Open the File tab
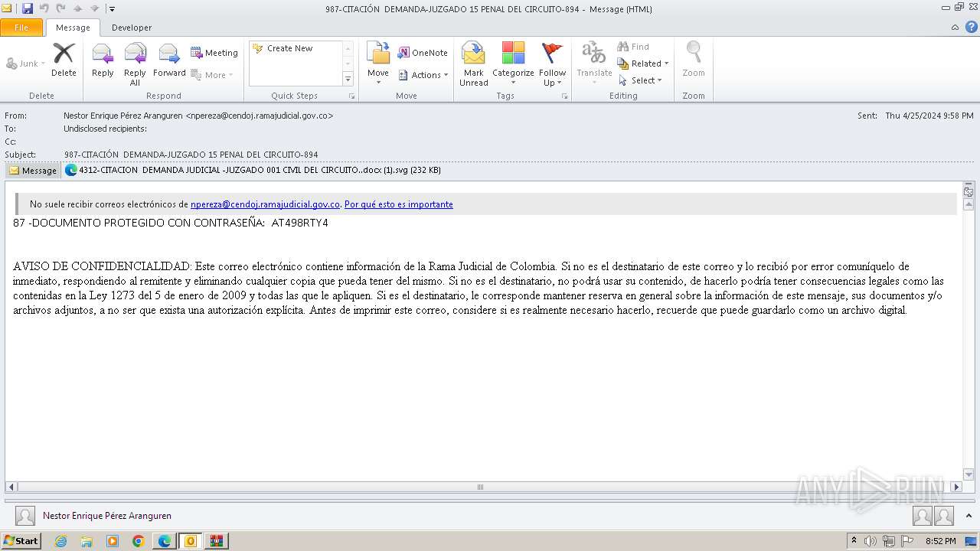 point(21,28)
